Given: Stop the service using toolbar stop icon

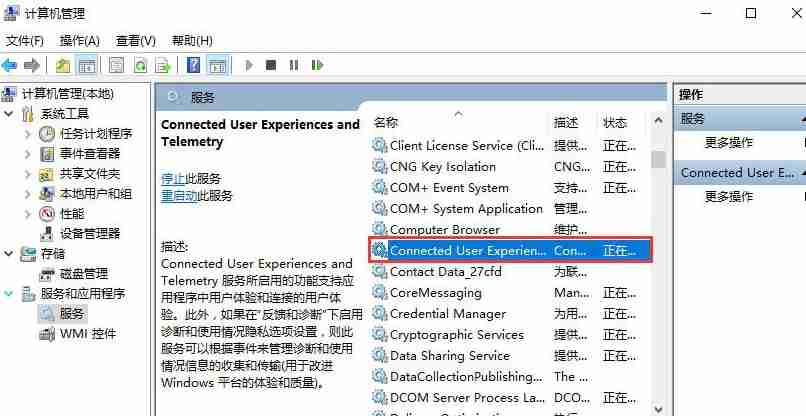Looking at the screenshot, I should click(x=271, y=65).
